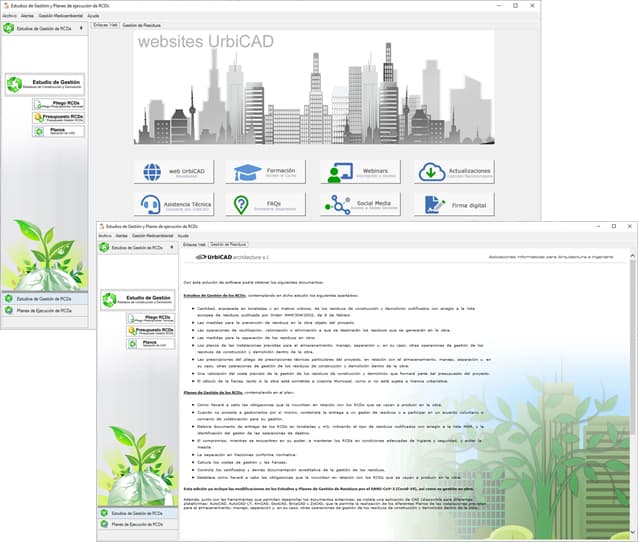The width and height of the screenshot is (640, 544).
Task: Switch to Enlaces Web tab in back window
Action: [105, 25]
